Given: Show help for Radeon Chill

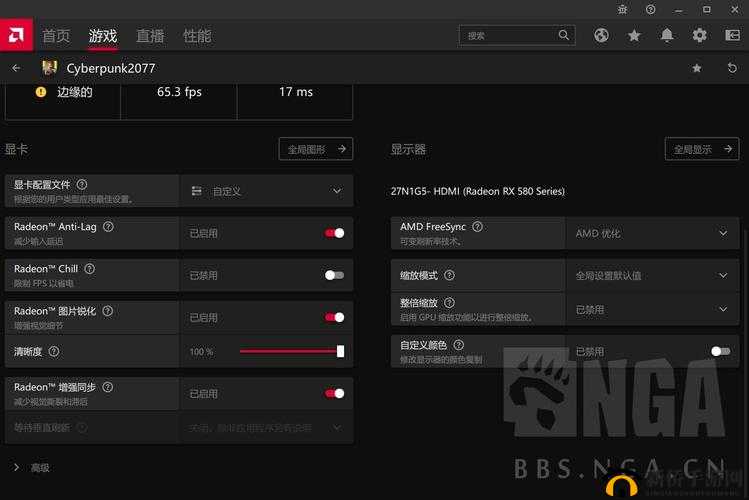Looking at the screenshot, I should [x=90, y=269].
